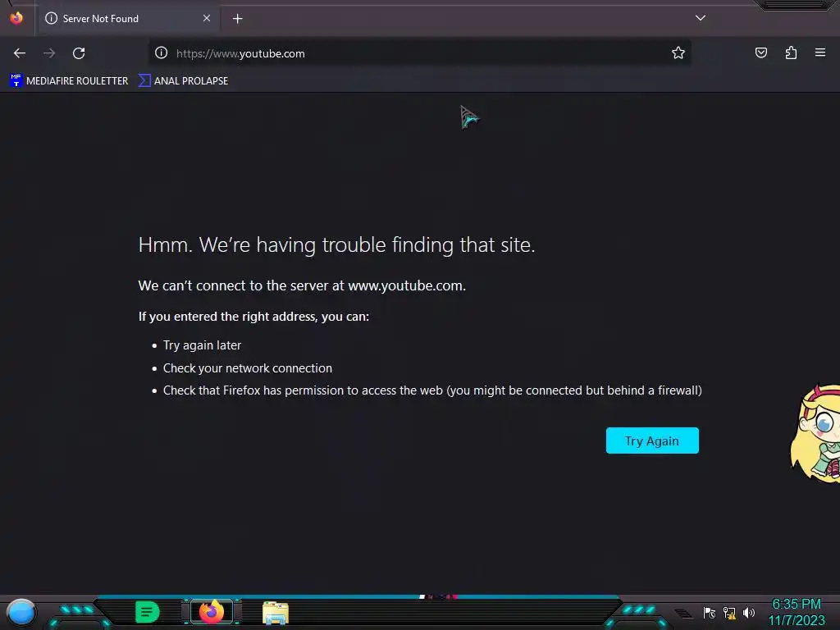Close the Server Not Found tab
Screen dimensions: 840x630
(206, 18)
